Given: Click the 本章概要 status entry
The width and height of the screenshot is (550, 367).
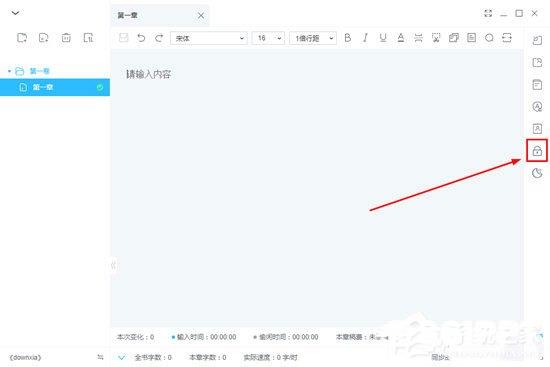Looking at the screenshot, I should pos(362,337).
